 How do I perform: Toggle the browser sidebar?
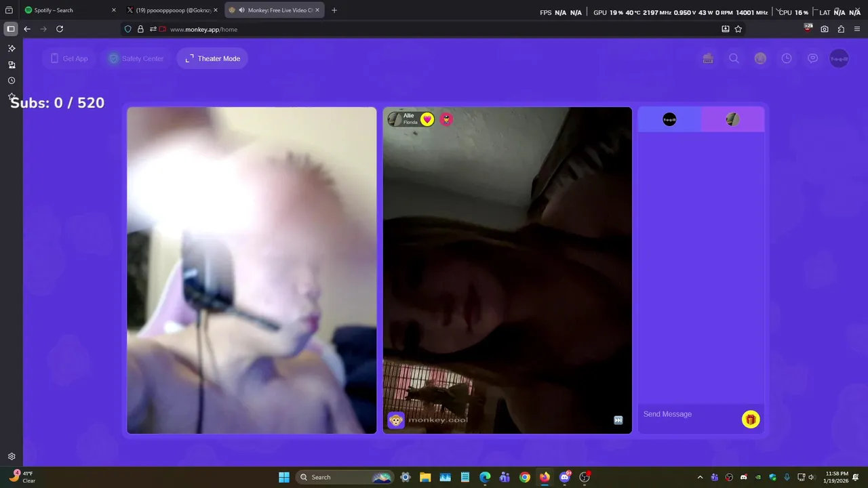pyautogui.click(x=11, y=29)
